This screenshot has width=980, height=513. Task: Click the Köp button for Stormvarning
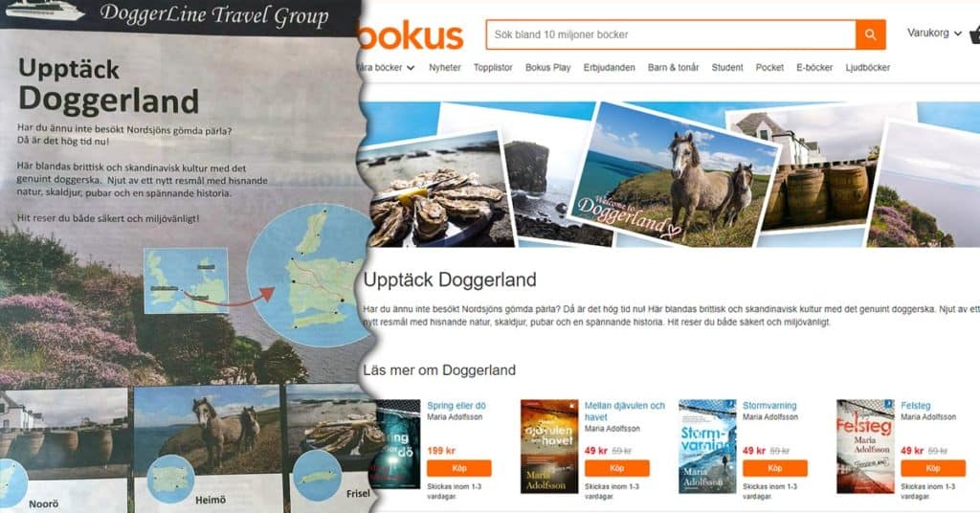click(x=774, y=468)
